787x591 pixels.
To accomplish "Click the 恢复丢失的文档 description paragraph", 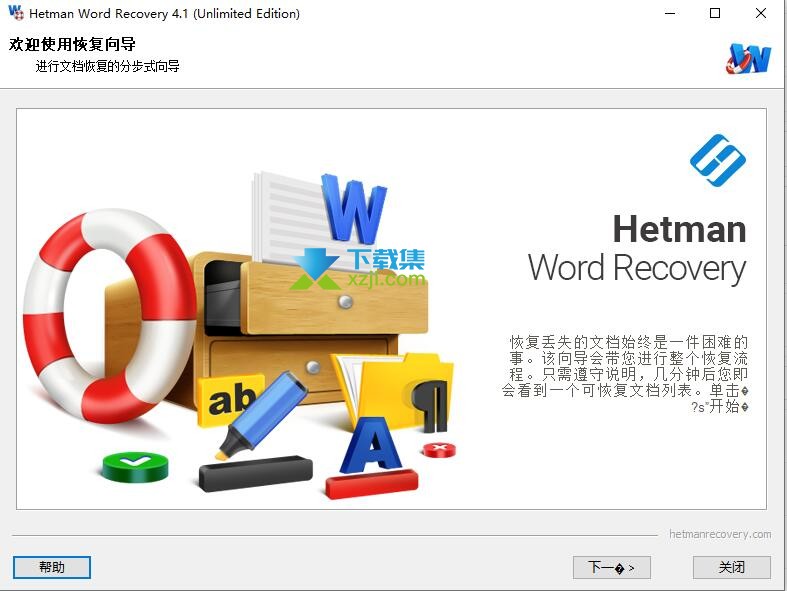I will 625,374.
